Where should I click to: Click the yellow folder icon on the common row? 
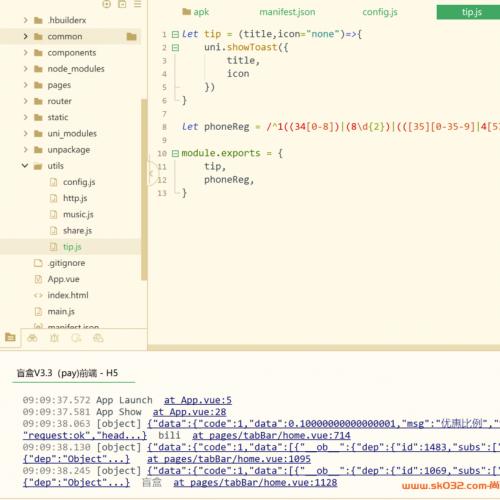(x=131, y=36)
